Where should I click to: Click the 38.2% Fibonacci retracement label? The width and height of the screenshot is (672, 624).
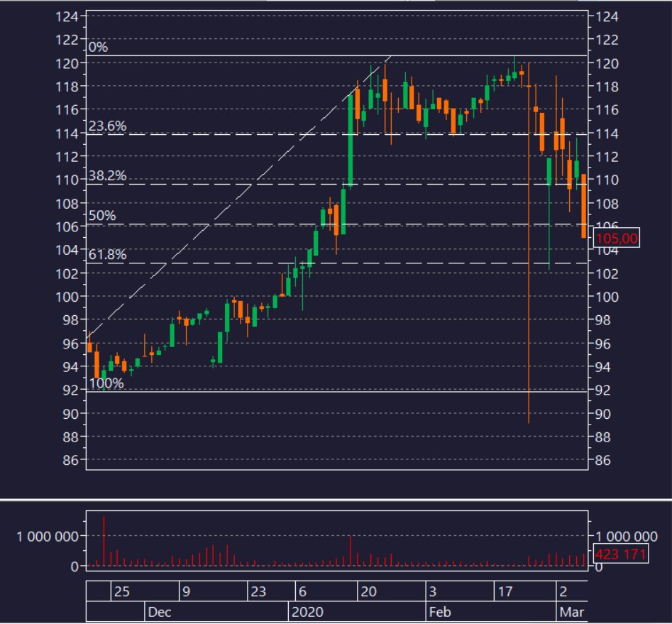(107, 176)
